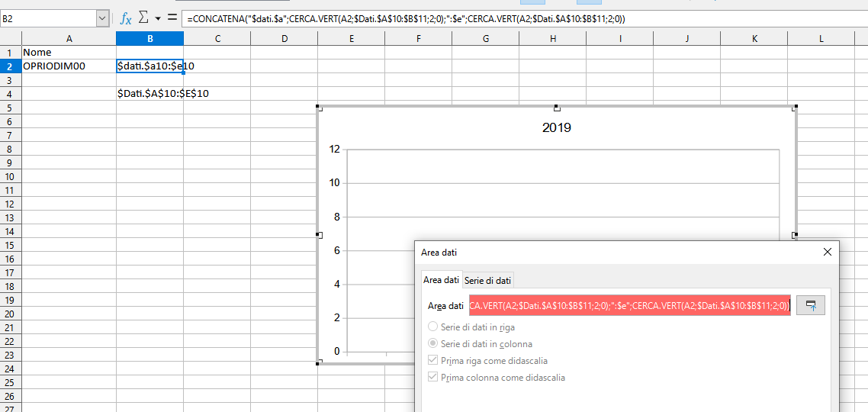
Task: Open the Function Wizard fx icon
Action: (126, 18)
